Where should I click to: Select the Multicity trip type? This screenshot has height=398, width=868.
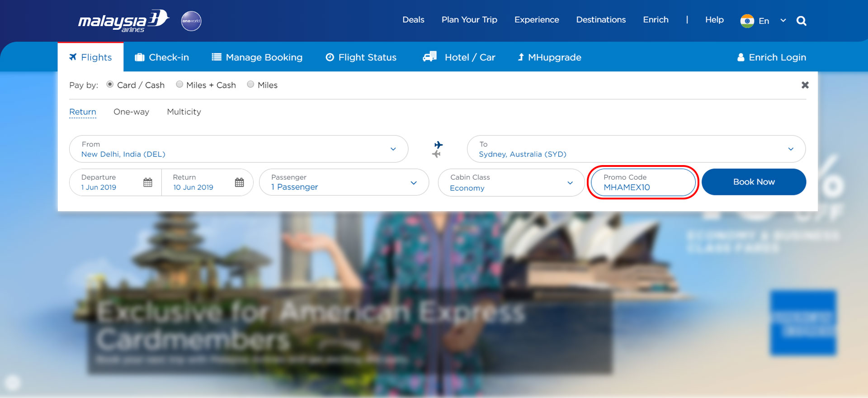click(184, 112)
